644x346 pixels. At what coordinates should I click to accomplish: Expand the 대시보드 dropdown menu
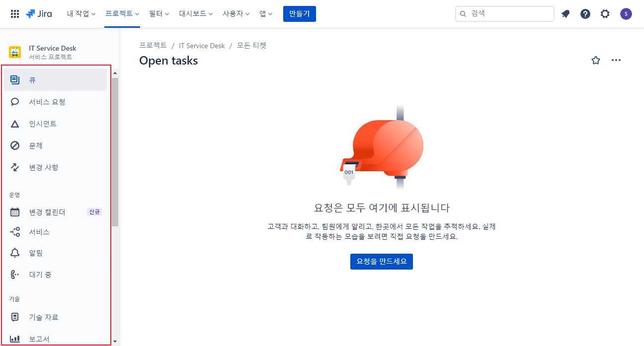pyautogui.click(x=196, y=14)
